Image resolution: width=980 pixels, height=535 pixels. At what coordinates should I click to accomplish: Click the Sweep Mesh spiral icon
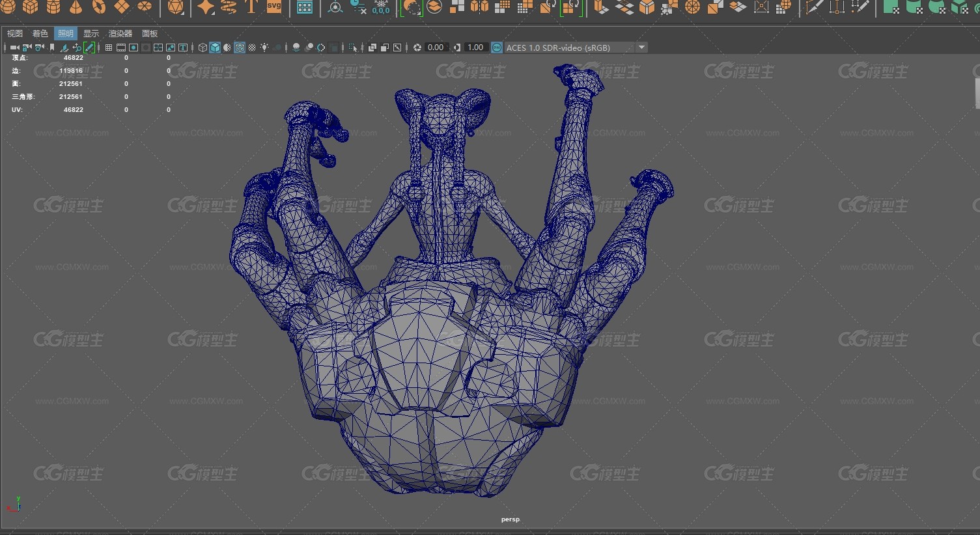pyautogui.click(x=229, y=7)
